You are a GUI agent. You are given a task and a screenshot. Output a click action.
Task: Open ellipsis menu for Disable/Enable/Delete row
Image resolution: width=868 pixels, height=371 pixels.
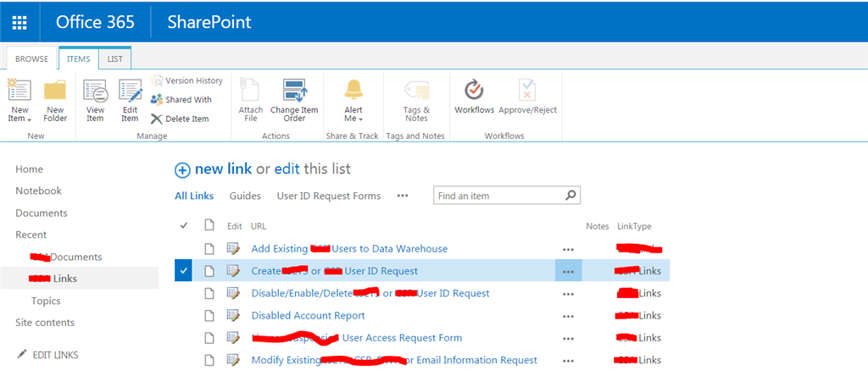(x=568, y=294)
